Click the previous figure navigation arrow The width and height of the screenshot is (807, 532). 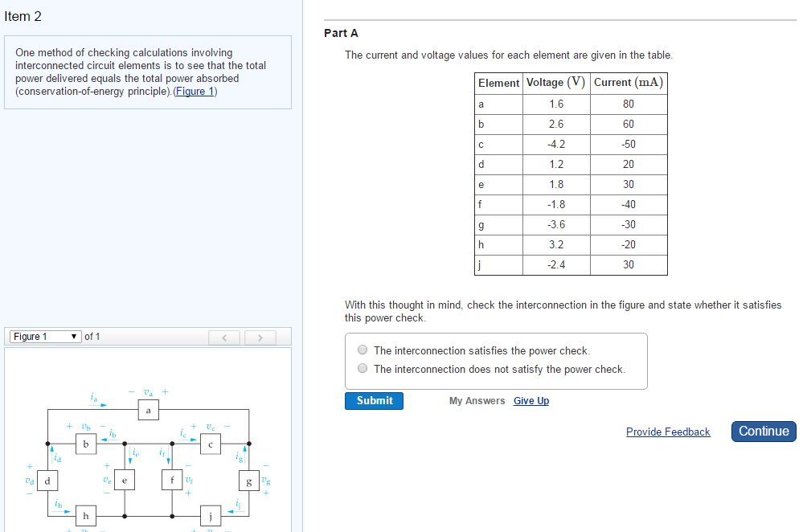pos(224,337)
